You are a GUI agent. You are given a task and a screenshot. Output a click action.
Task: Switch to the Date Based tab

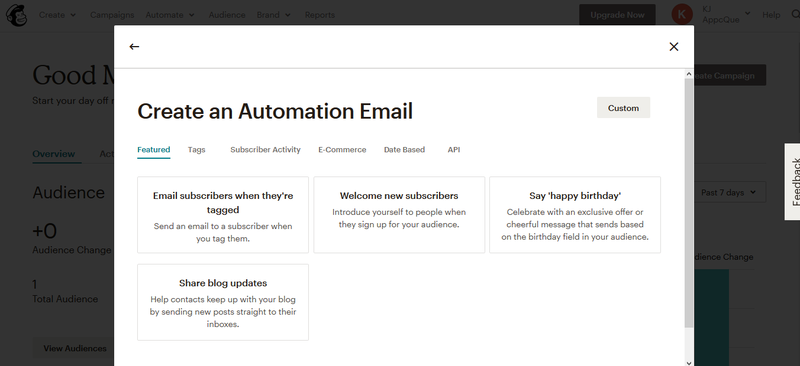click(404, 150)
